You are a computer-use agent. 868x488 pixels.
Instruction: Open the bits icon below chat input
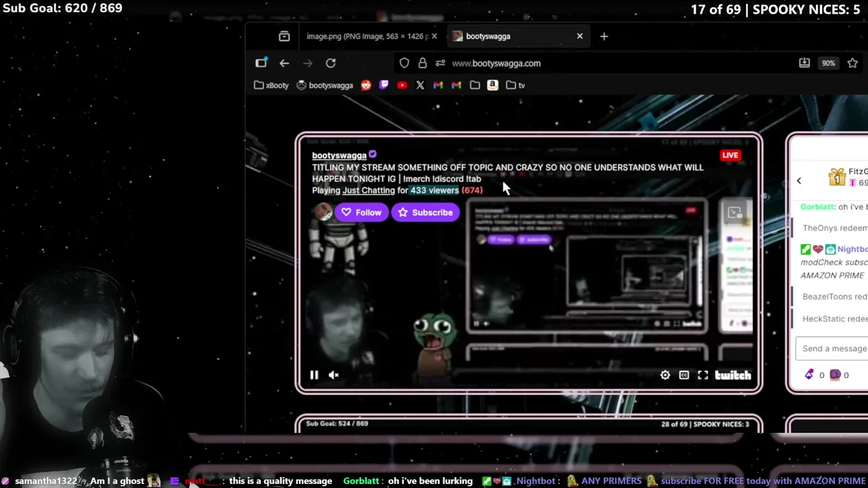coord(809,375)
